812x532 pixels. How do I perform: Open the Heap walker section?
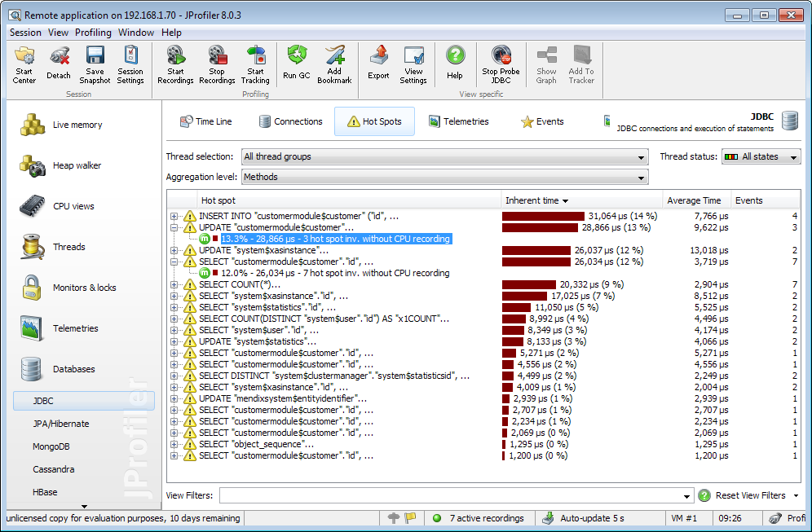tap(60, 165)
